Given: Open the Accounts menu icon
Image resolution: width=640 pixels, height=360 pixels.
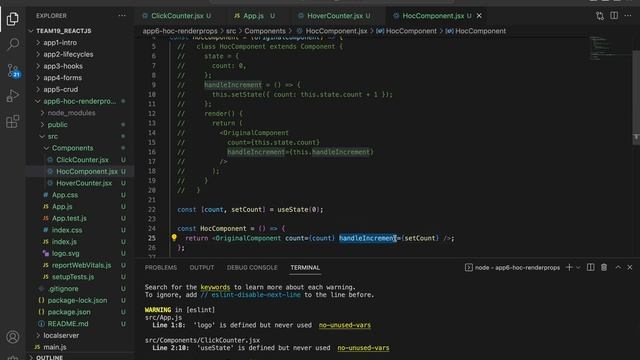Looking at the screenshot, I should click(13, 337).
